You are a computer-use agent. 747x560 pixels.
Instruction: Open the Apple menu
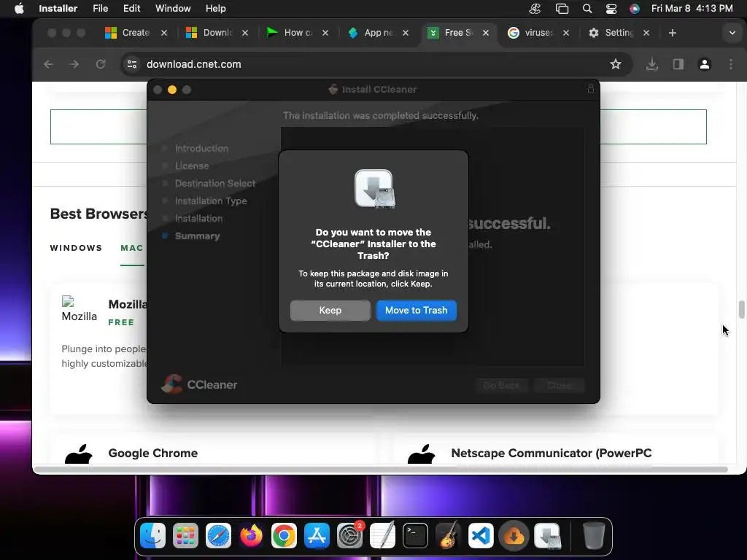[19, 9]
